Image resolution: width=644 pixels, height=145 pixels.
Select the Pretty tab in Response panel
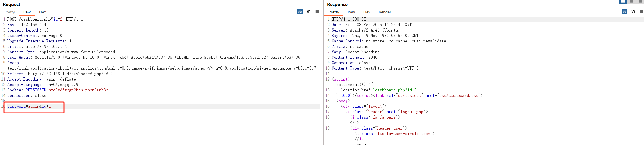pyautogui.click(x=334, y=12)
